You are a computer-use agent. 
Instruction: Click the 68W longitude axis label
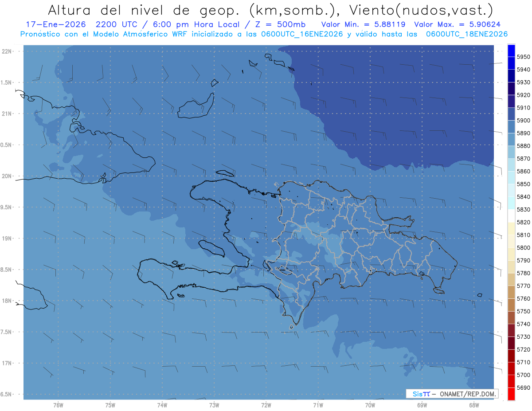coord(474,405)
